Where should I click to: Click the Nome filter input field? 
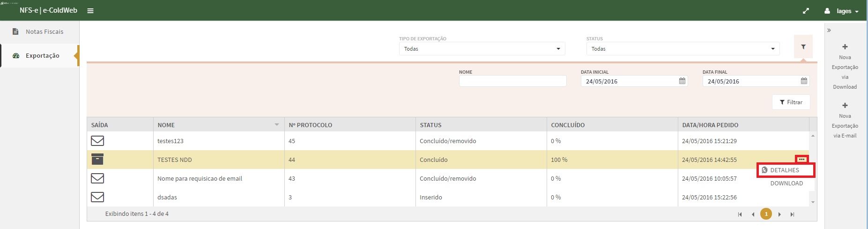tap(513, 81)
